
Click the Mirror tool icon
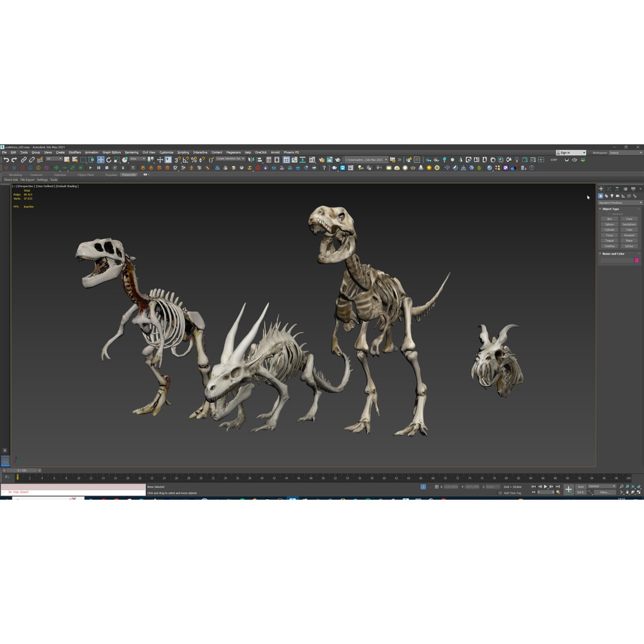pyautogui.click(x=251, y=160)
